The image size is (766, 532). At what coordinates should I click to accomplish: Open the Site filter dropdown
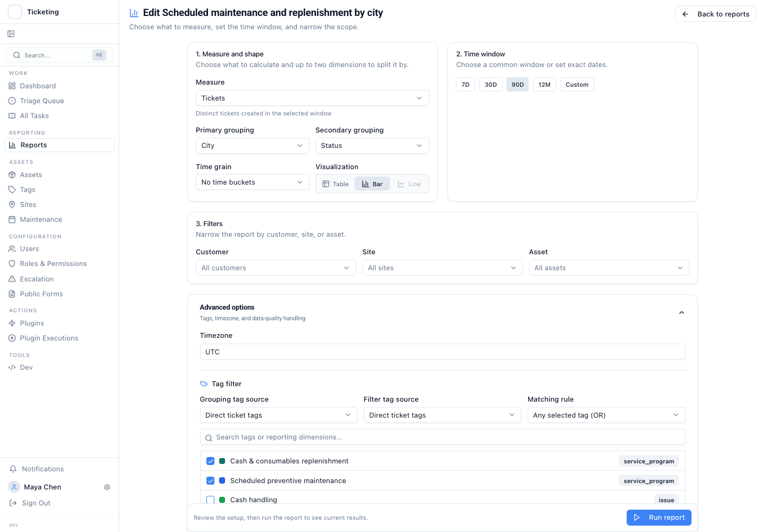[443, 268]
